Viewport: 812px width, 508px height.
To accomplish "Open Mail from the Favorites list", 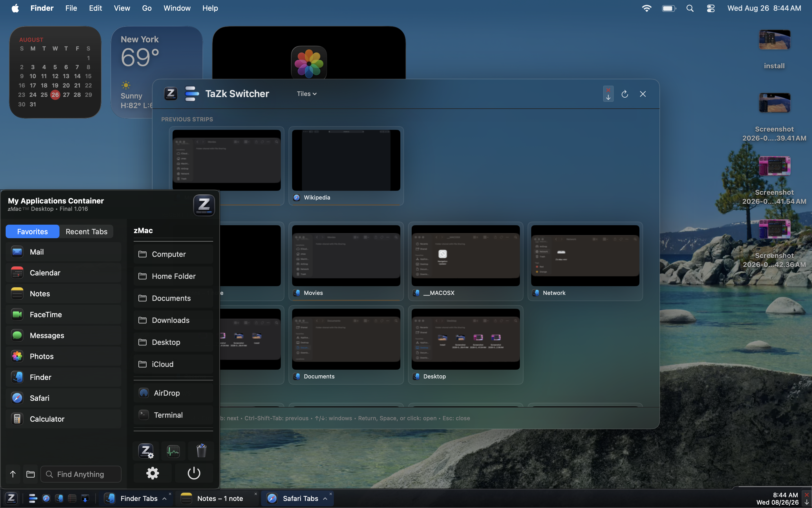I will pos(63,252).
